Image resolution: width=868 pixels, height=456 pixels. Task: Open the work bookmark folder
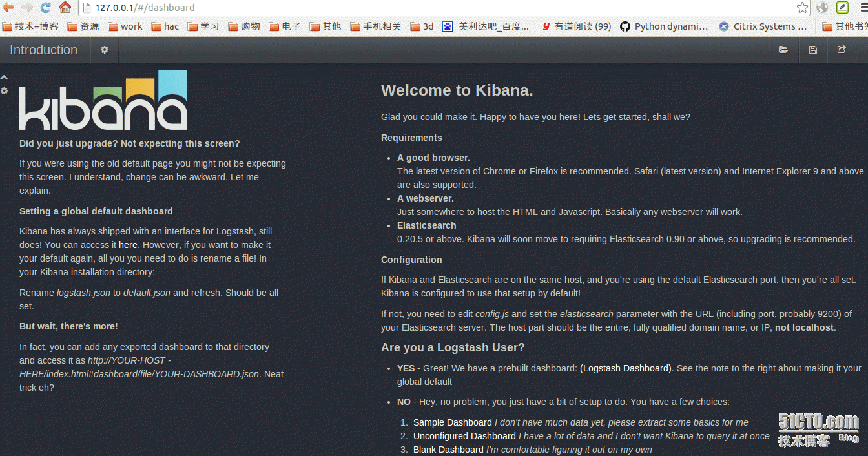[x=125, y=26]
